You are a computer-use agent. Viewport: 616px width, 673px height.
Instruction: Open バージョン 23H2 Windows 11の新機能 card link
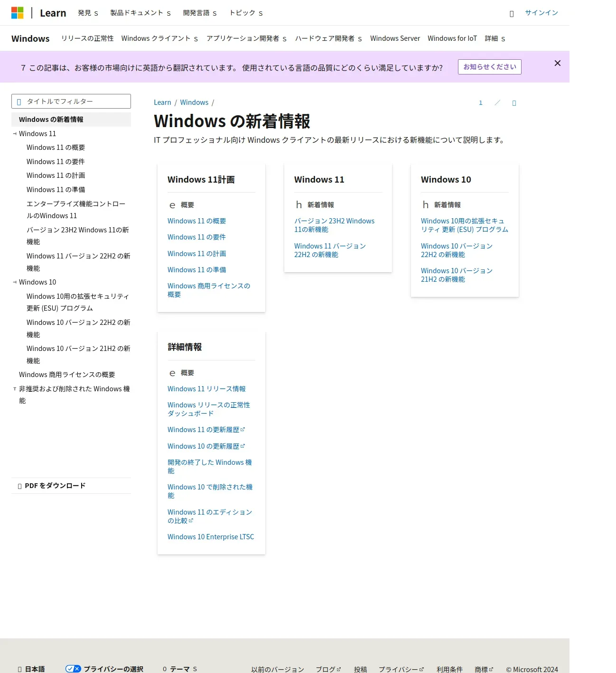pos(334,225)
